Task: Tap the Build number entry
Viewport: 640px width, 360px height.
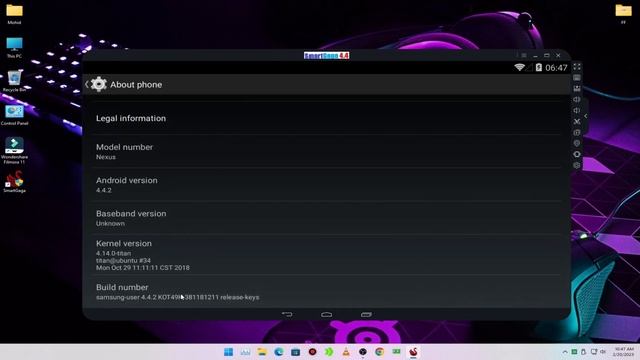Action: 327,291
